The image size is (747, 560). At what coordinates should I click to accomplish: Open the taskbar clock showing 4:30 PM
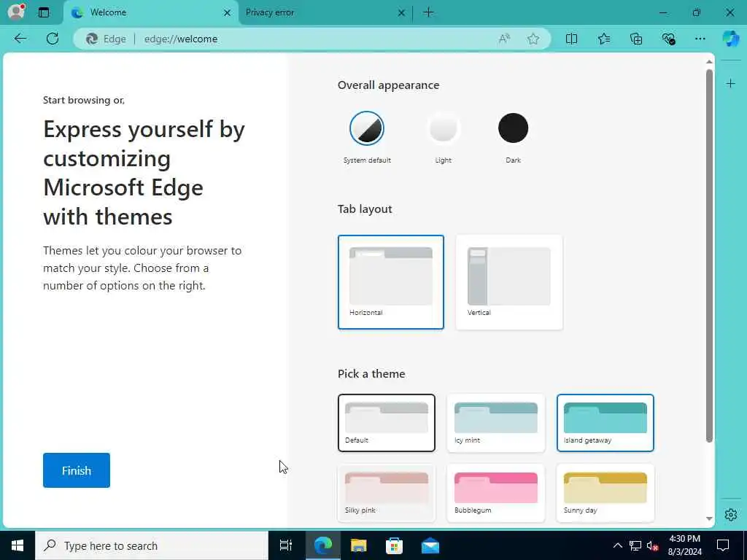click(x=685, y=545)
